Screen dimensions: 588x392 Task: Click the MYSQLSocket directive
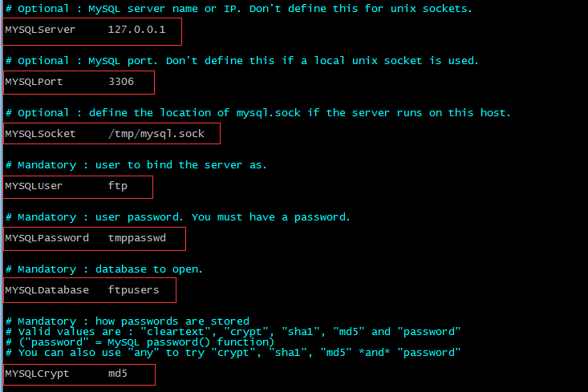pyautogui.click(x=40, y=134)
